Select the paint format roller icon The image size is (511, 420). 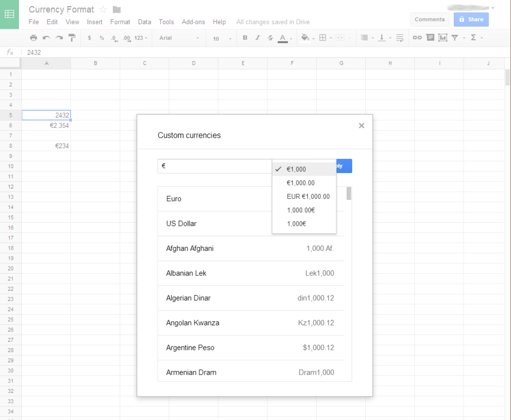click(72, 38)
